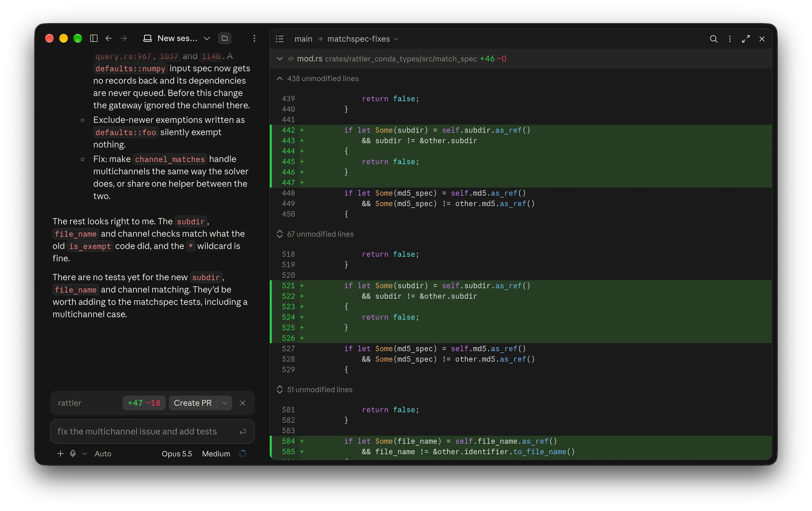Change the Medium effort level
The image size is (812, 511).
(216, 453)
